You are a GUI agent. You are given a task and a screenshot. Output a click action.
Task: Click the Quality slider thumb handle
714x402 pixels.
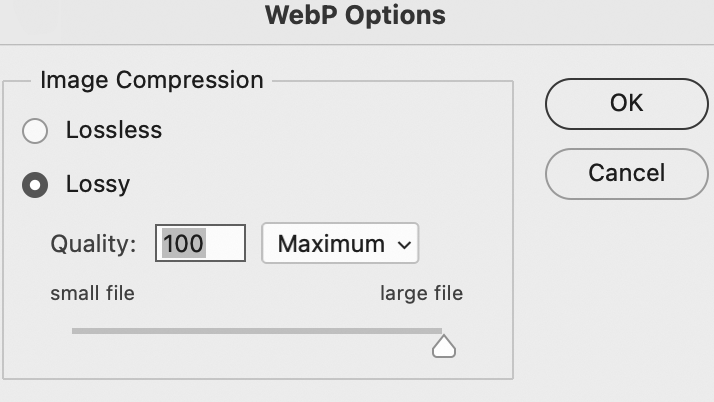pyautogui.click(x=443, y=346)
